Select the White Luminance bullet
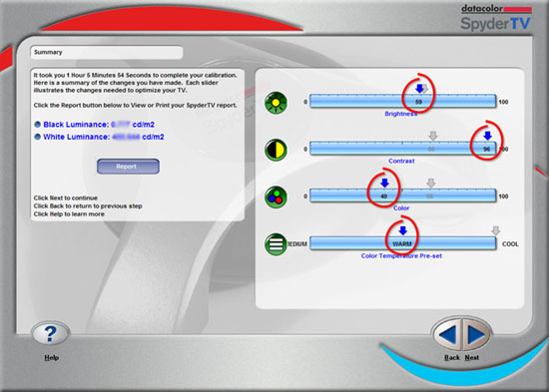549x392 pixels. point(38,137)
